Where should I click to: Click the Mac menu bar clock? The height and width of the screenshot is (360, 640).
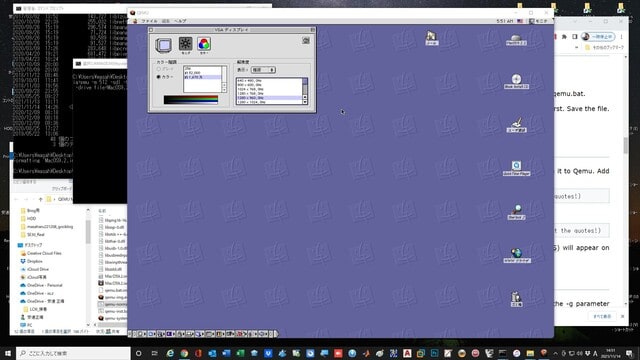(504, 21)
